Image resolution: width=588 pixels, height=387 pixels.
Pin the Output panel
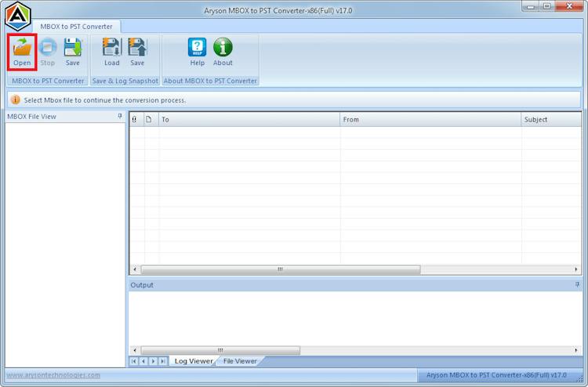577,284
